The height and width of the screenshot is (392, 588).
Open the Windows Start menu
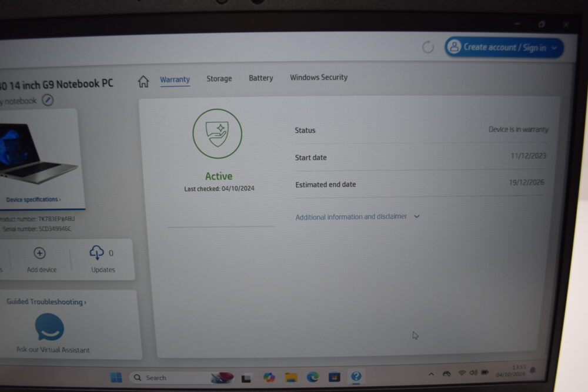point(116,377)
